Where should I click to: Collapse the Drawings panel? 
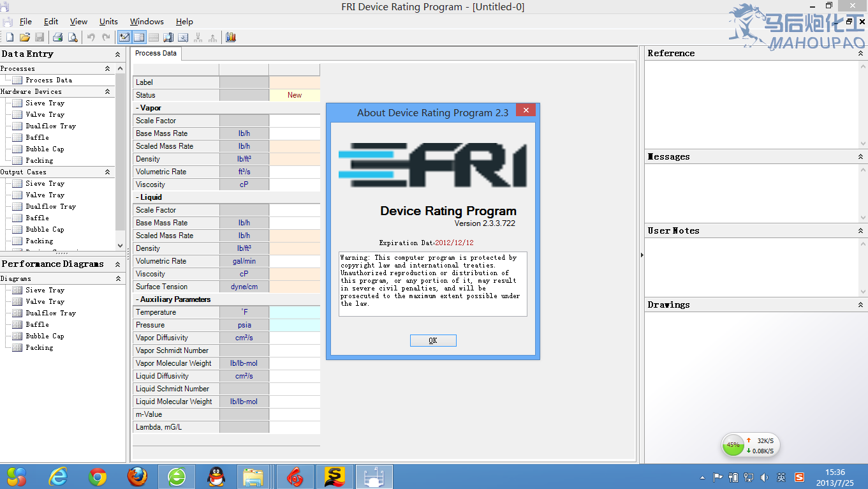pos(861,305)
